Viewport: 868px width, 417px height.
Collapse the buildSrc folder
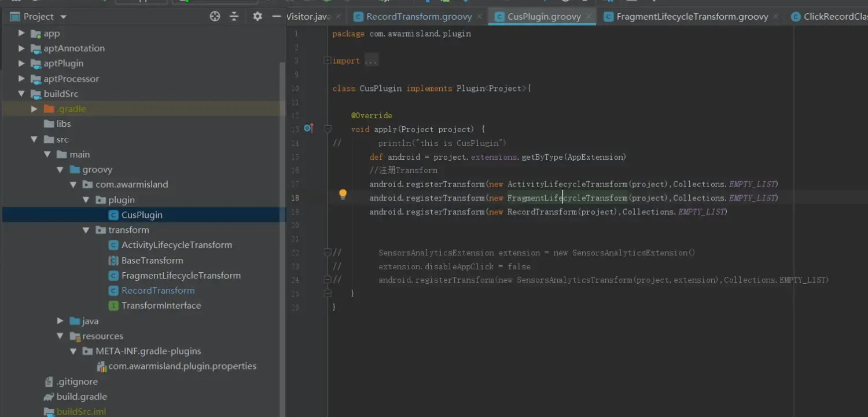tap(21, 94)
